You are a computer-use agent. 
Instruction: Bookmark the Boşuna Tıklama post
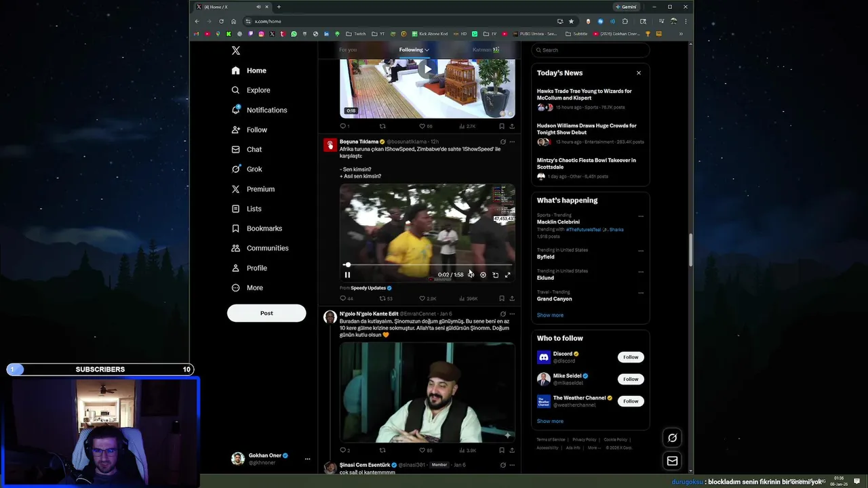tap(501, 298)
